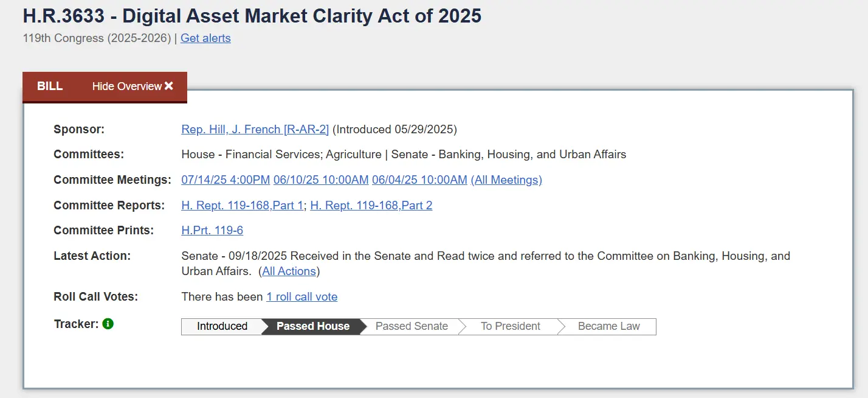Click the Introduced tracker step
The width and height of the screenshot is (868, 398).
tap(222, 326)
